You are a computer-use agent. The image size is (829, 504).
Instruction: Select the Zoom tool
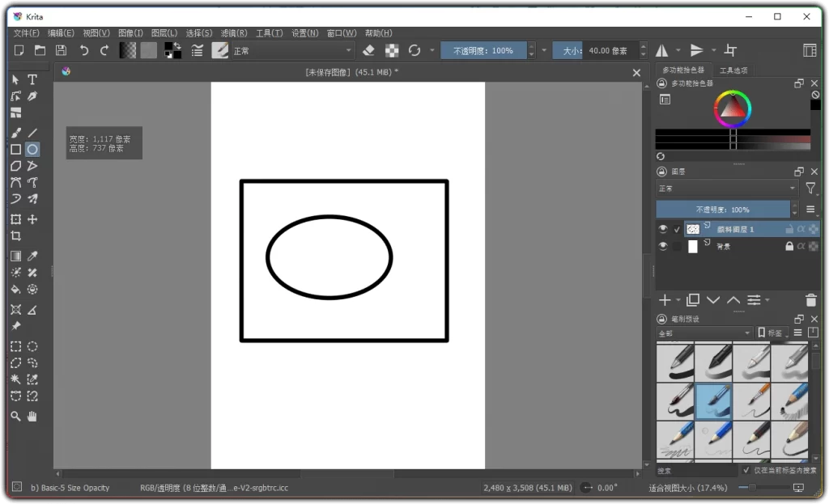point(16,416)
